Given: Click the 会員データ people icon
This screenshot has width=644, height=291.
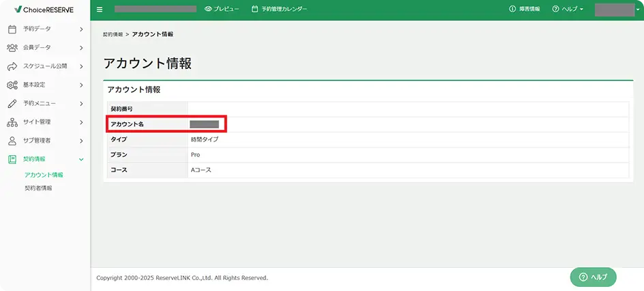Looking at the screenshot, I should (x=12, y=48).
